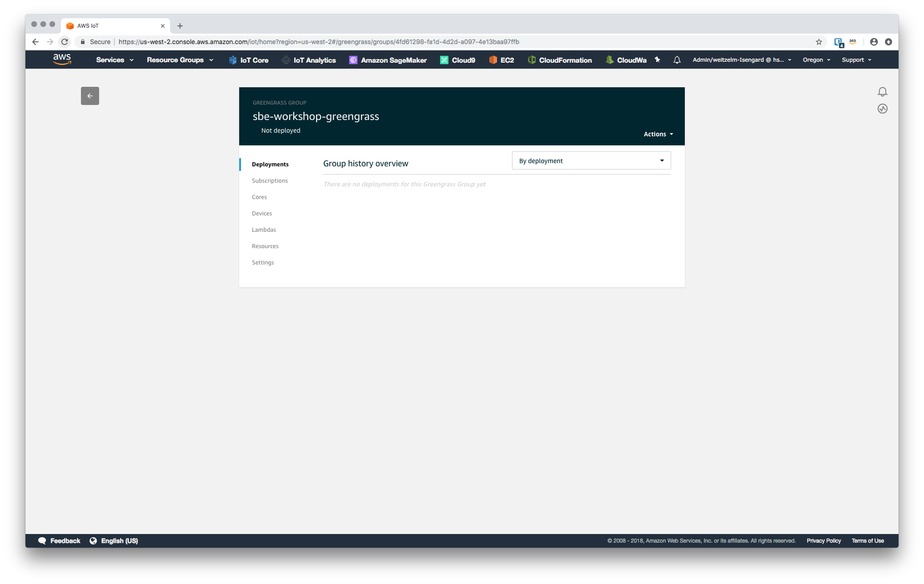
Task: Click the Group history overview heading
Action: (x=366, y=164)
